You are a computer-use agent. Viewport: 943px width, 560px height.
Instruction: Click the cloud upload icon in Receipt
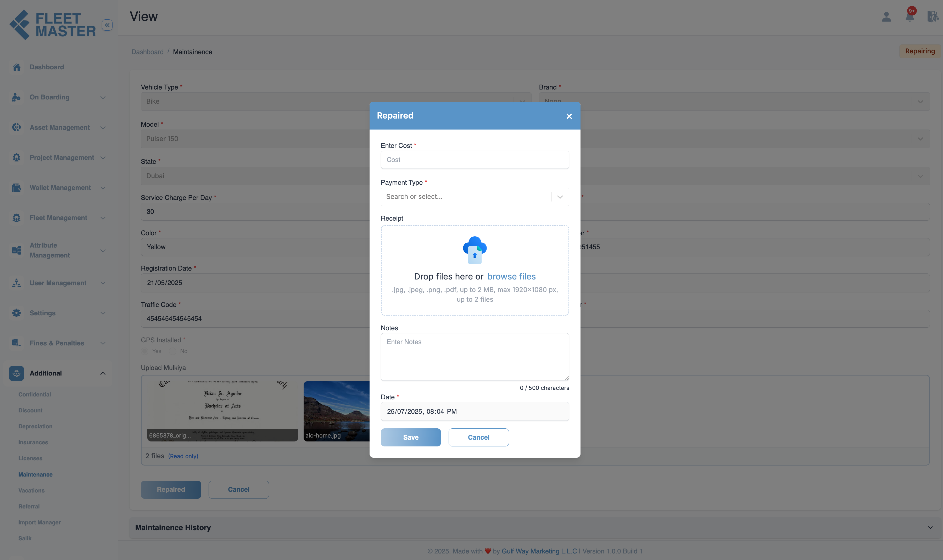(x=475, y=250)
